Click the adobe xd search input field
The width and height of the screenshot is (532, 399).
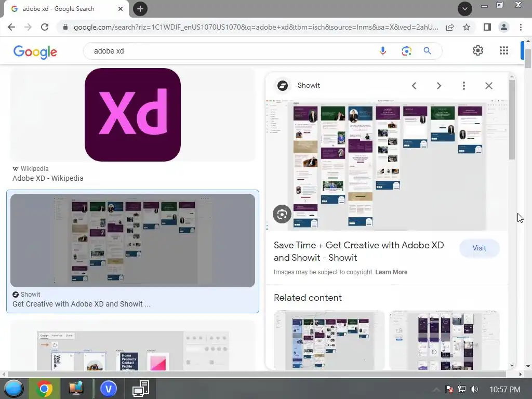[x=231, y=51]
